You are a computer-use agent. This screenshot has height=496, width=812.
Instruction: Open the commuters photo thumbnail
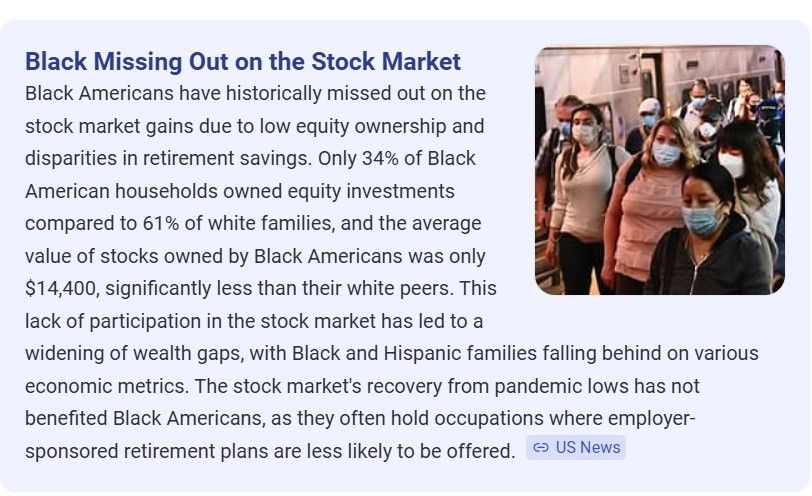(660, 170)
